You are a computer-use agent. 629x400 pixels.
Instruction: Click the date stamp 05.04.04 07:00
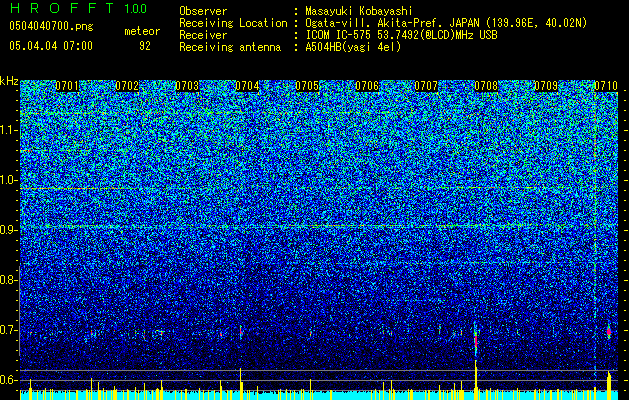51,46
